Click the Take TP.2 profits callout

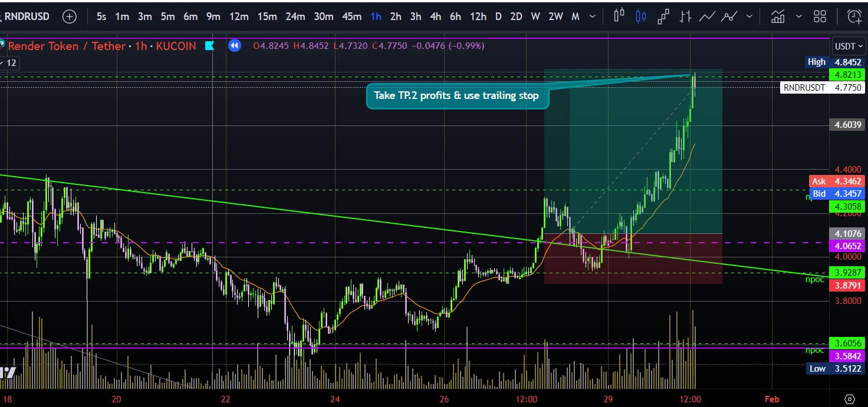click(x=456, y=95)
